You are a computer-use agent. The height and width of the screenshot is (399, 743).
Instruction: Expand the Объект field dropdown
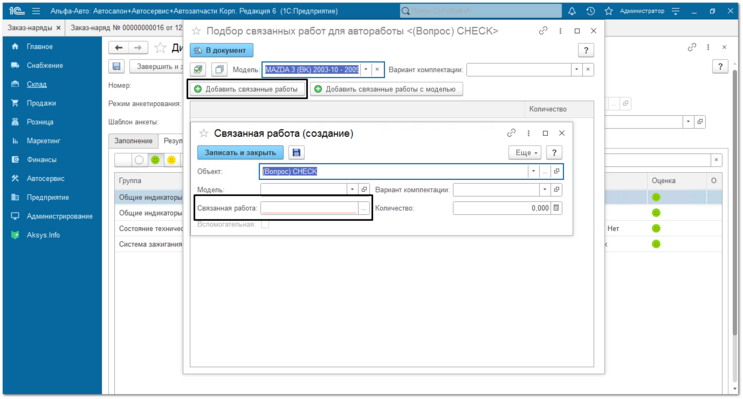pos(533,172)
